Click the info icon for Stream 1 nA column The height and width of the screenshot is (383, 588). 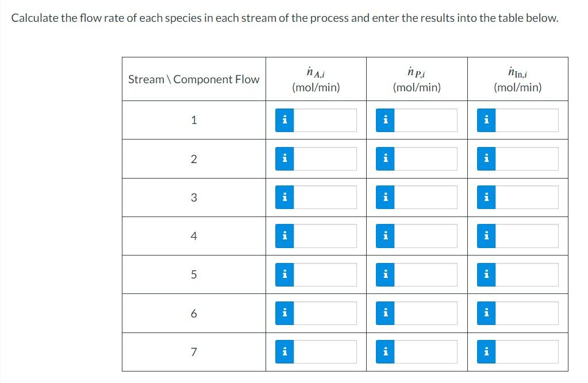point(284,120)
